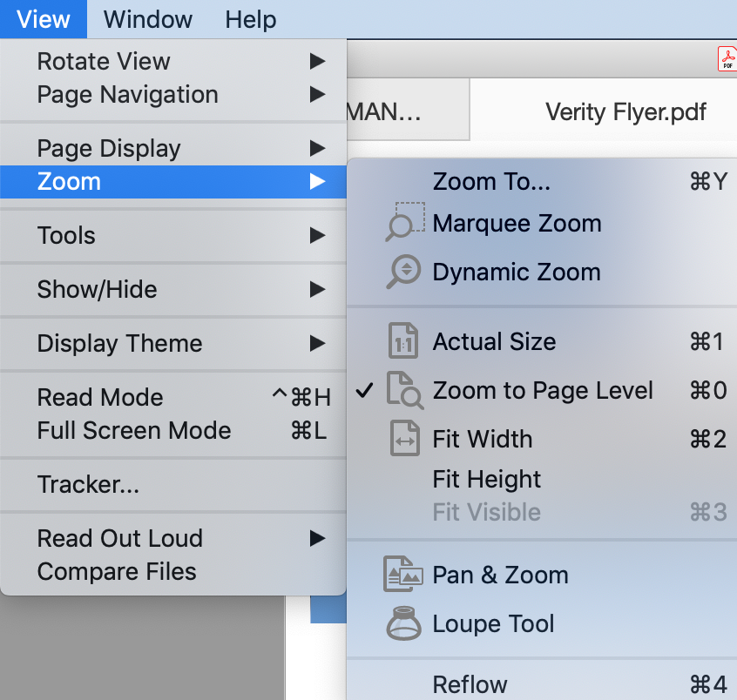Toggle Full Screen Mode
Viewport: 737px width, 700px height.
coord(133,431)
